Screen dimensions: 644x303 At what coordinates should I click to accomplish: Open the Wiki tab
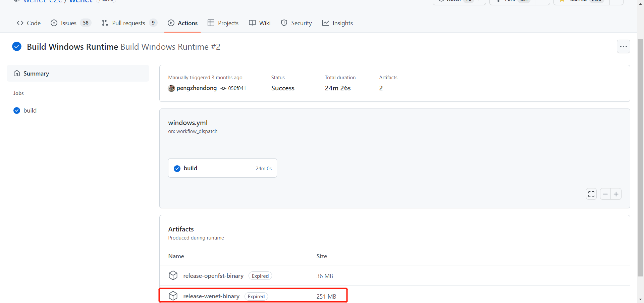[260, 23]
